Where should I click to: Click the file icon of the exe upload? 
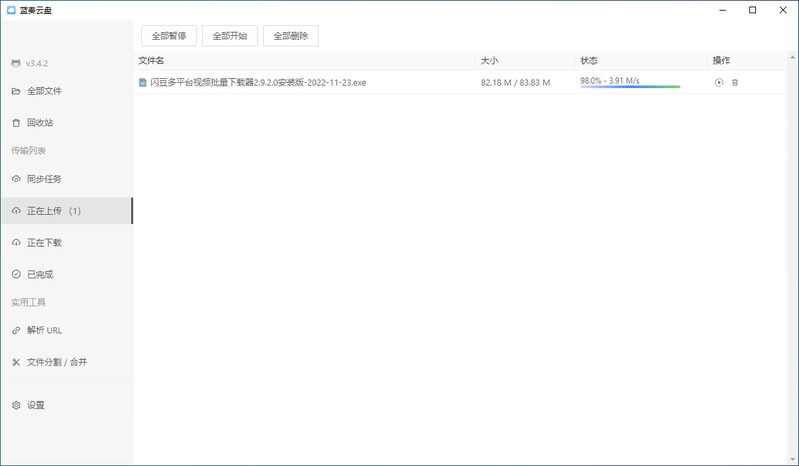(x=143, y=83)
